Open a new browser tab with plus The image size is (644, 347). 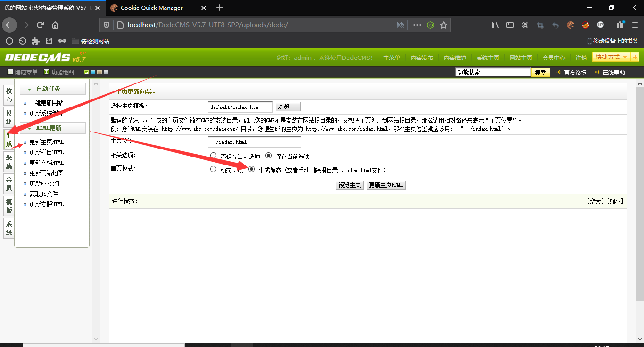(220, 8)
